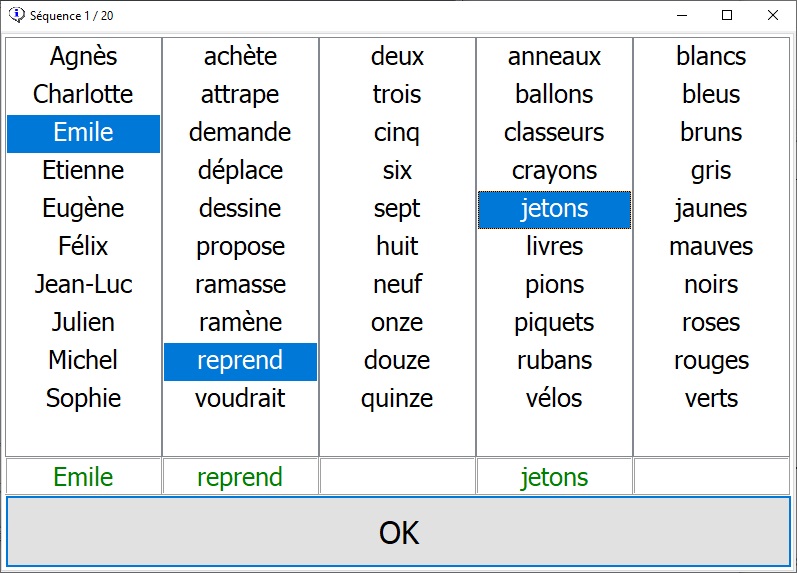This screenshot has width=797, height=573.
Task: Pick the verb voudrait
Action: (x=240, y=399)
